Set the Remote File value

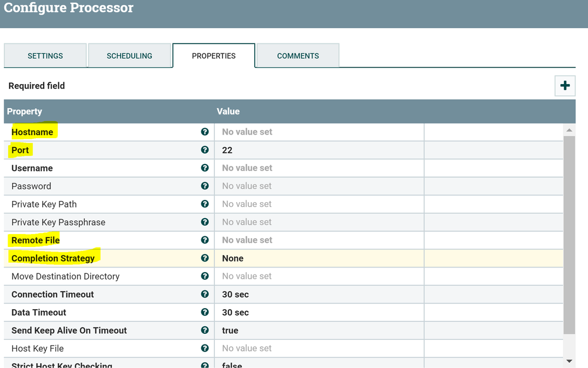point(319,240)
